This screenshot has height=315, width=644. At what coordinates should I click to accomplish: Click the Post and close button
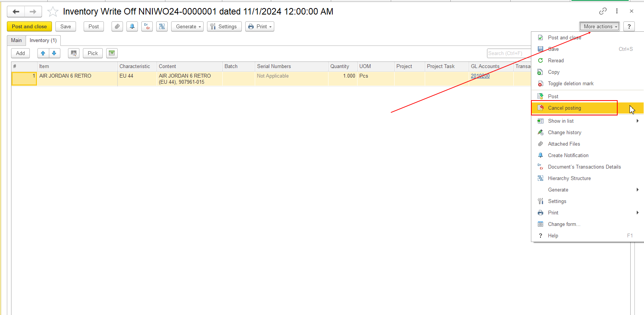click(x=29, y=26)
